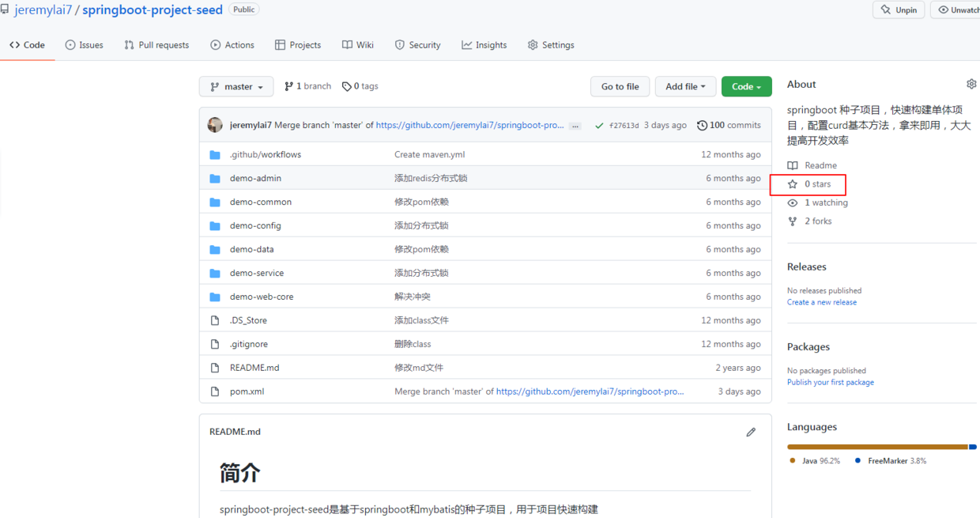
Task: Click the branch icon next to 1 branch
Action: pos(288,86)
